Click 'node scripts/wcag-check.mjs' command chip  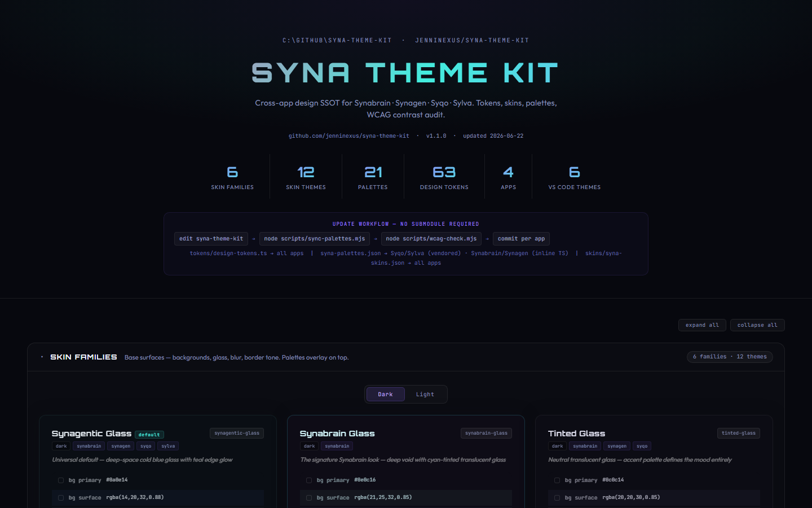point(431,239)
